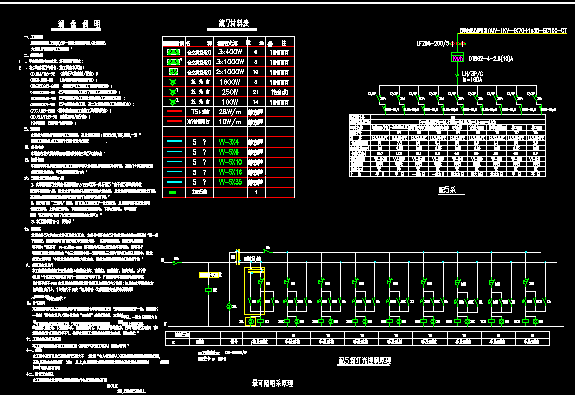Click the "LH/3P/C" breaker label
This screenshot has width=575, height=396.
click(472, 74)
